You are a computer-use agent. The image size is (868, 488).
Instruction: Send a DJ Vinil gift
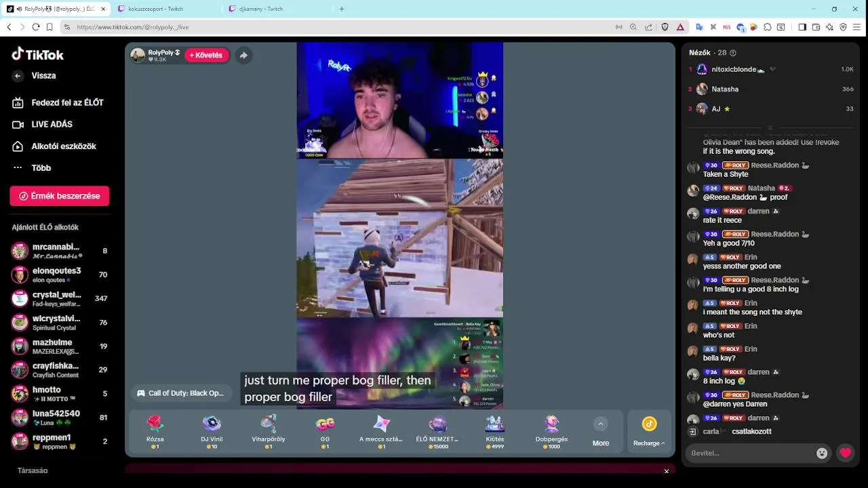(x=212, y=432)
